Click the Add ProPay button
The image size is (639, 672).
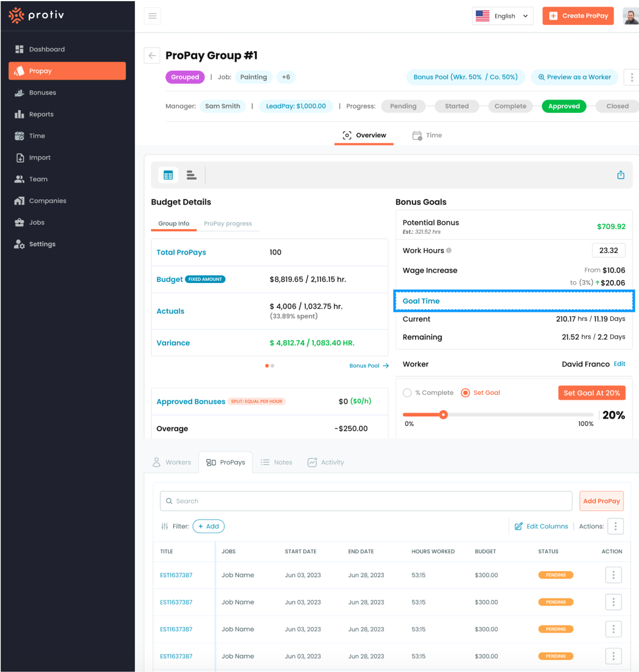601,501
